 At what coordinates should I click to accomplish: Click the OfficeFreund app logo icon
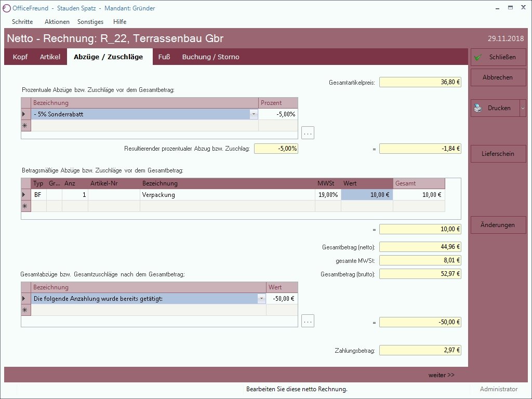tap(6, 8)
